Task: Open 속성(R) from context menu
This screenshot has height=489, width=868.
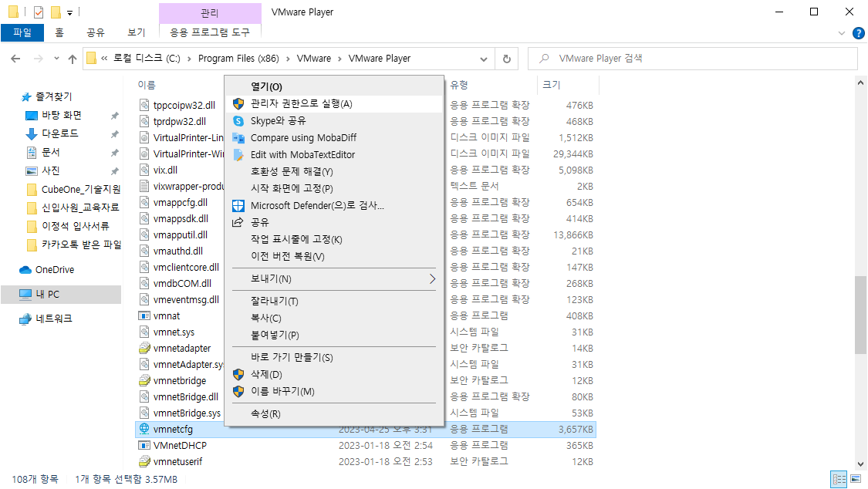Action: [334, 413]
